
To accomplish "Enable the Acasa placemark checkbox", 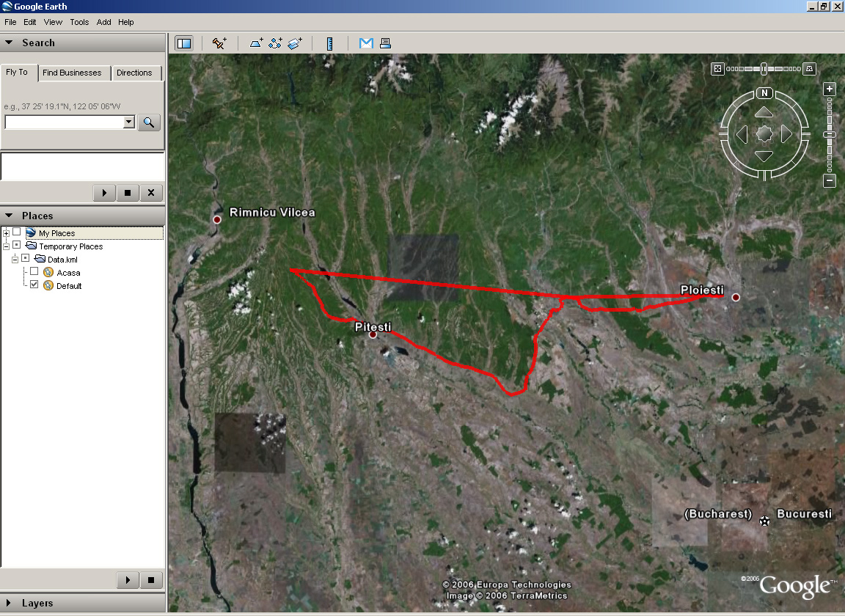I will point(34,271).
